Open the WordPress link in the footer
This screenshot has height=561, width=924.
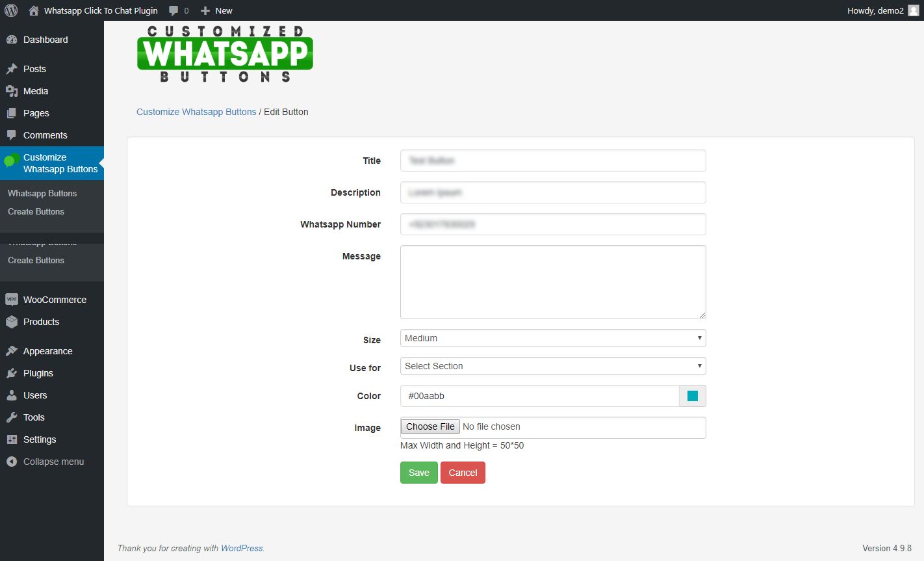[x=242, y=548]
